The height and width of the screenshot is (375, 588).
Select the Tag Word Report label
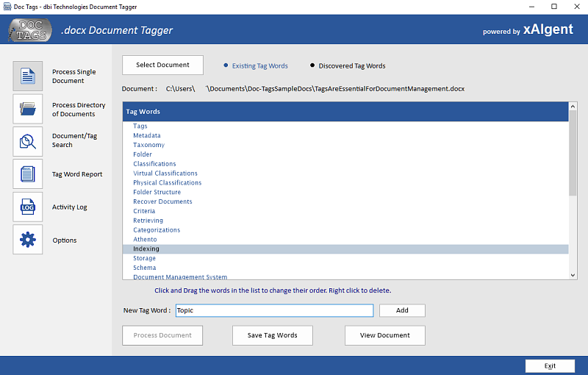coord(77,174)
